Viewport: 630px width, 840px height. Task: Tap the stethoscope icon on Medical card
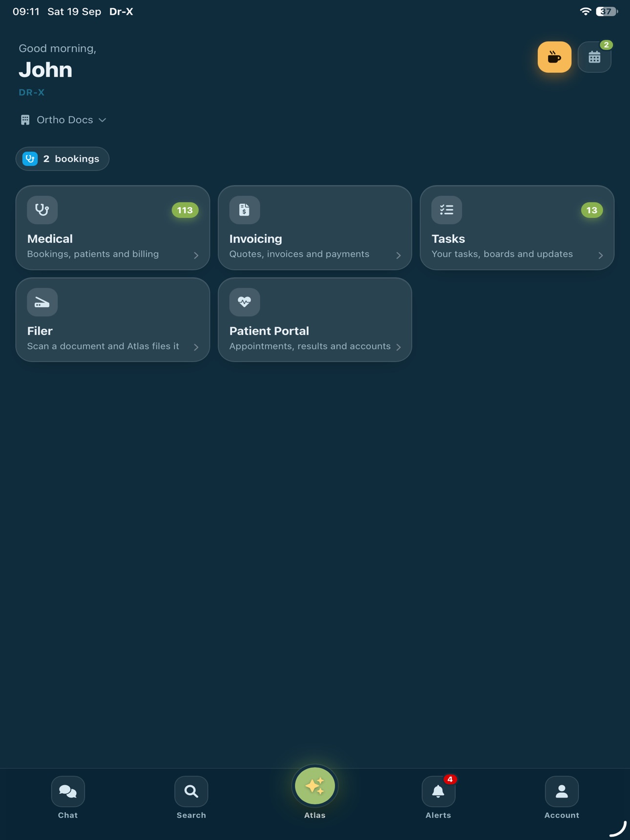point(42,210)
